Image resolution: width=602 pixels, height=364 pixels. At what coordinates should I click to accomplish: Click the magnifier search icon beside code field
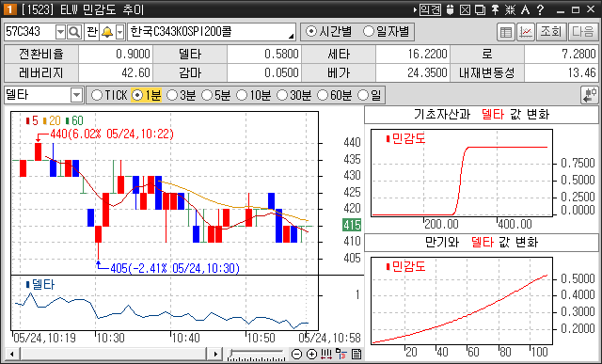tap(74, 32)
